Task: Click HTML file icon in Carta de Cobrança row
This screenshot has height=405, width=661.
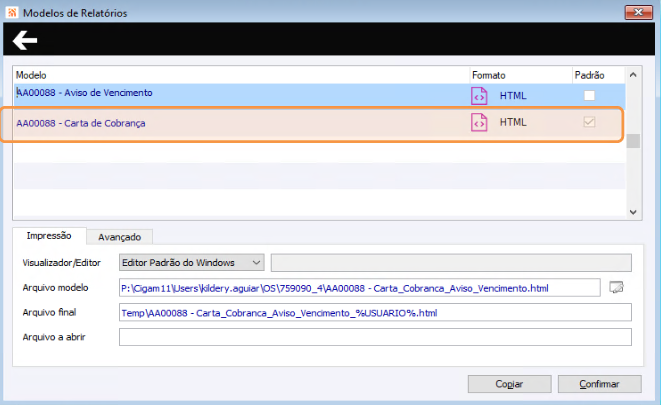Action: click(x=479, y=123)
